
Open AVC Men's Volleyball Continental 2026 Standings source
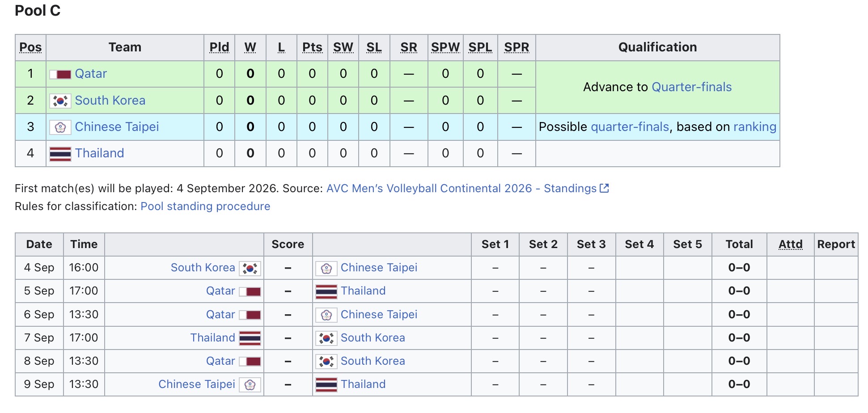462,188
